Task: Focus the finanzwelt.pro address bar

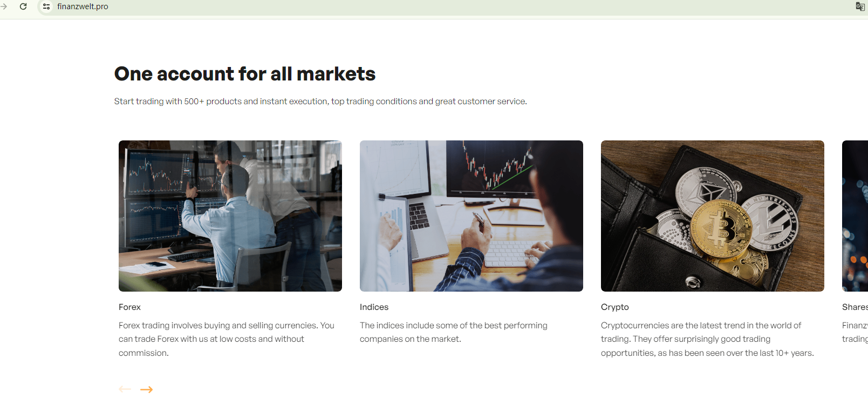Action: (216, 6)
